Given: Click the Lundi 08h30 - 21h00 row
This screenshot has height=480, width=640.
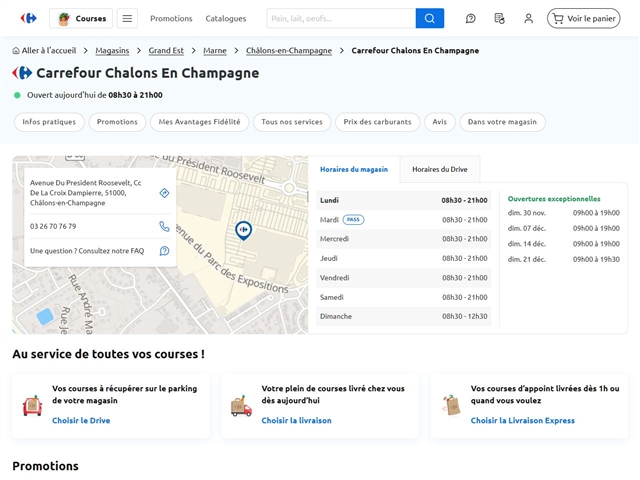Looking at the screenshot, I should (404, 200).
